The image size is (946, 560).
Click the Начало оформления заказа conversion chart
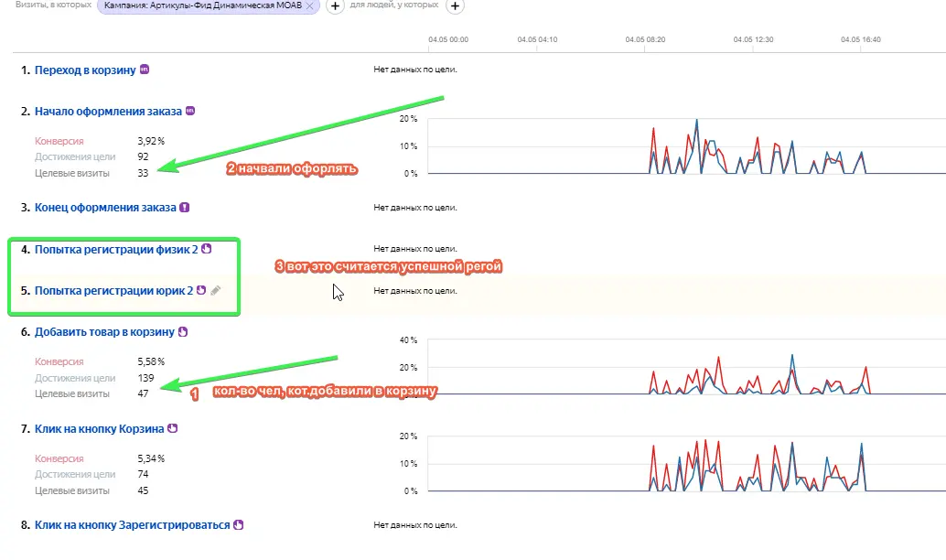click(686, 146)
